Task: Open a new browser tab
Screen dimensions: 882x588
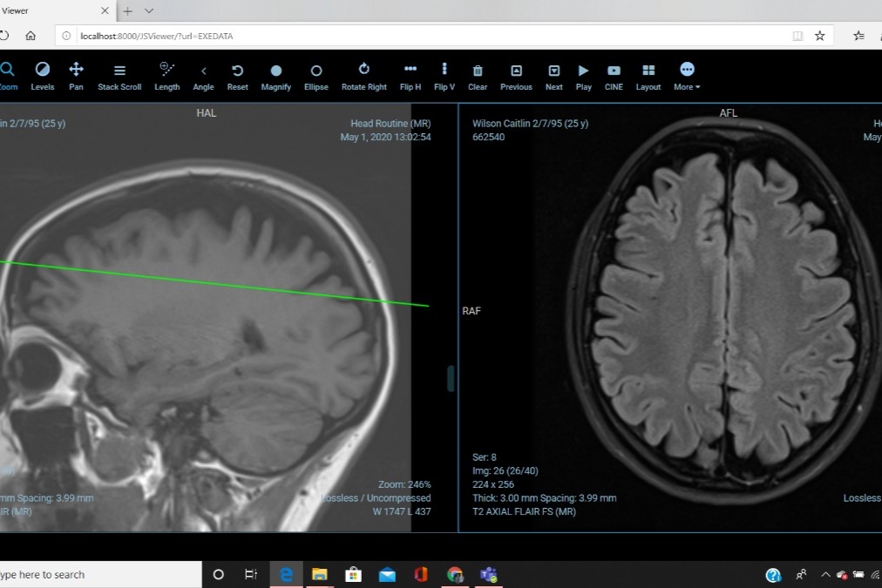Action: pyautogui.click(x=128, y=10)
